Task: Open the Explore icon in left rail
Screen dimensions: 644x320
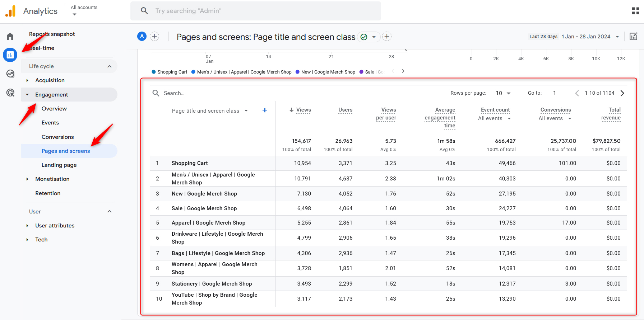Action: tap(10, 74)
